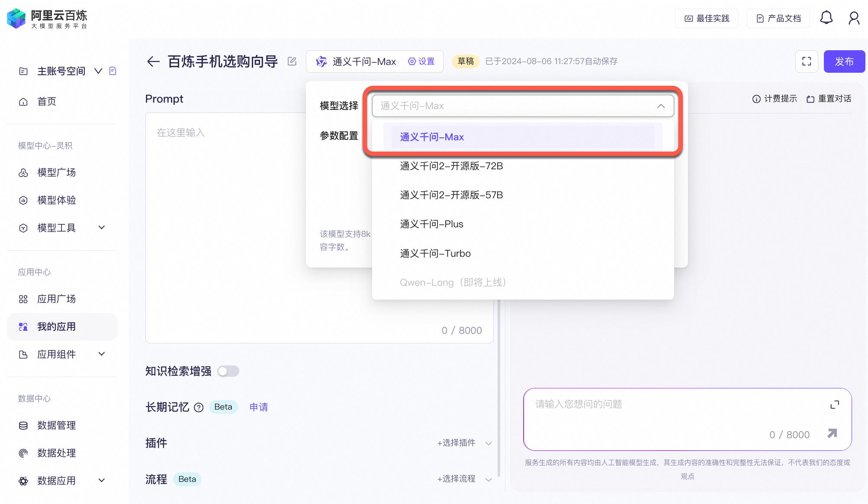Open 我的应用 in the sidebar

click(62, 327)
